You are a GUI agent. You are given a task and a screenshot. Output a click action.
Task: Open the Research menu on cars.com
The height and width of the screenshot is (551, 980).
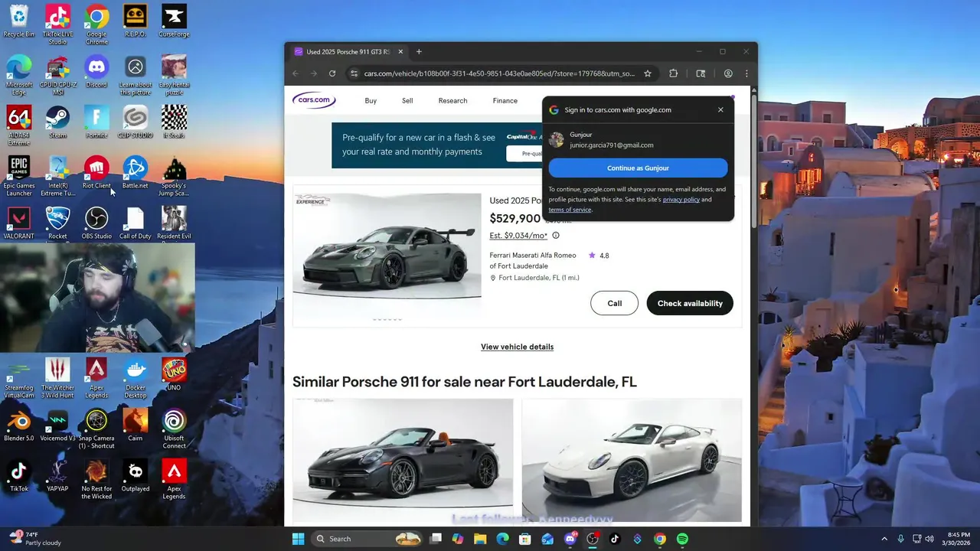coord(452,100)
